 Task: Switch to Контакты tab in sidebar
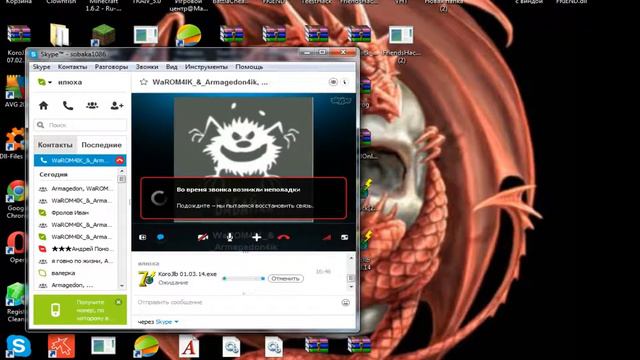coord(55,145)
